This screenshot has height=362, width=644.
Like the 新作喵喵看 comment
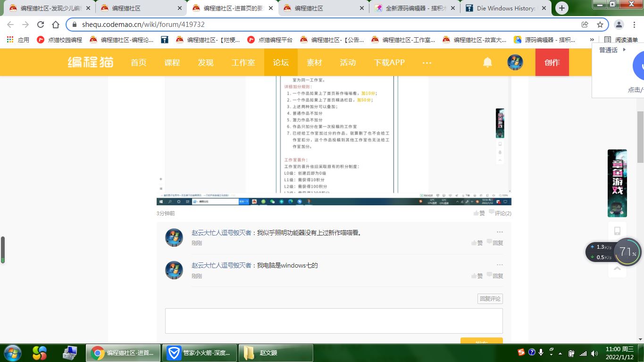tap(477, 243)
